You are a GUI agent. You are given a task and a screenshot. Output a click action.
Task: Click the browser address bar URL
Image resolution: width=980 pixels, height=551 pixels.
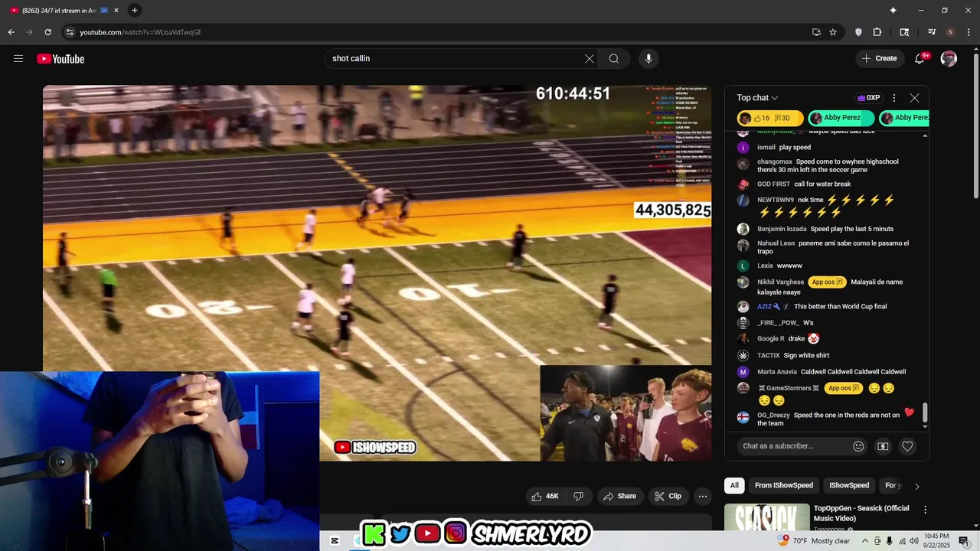tap(141, 32)
